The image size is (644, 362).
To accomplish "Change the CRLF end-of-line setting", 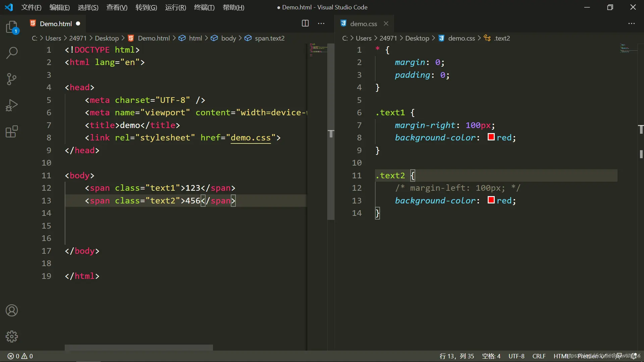I will pyautogui.click(x=539, y=356).
